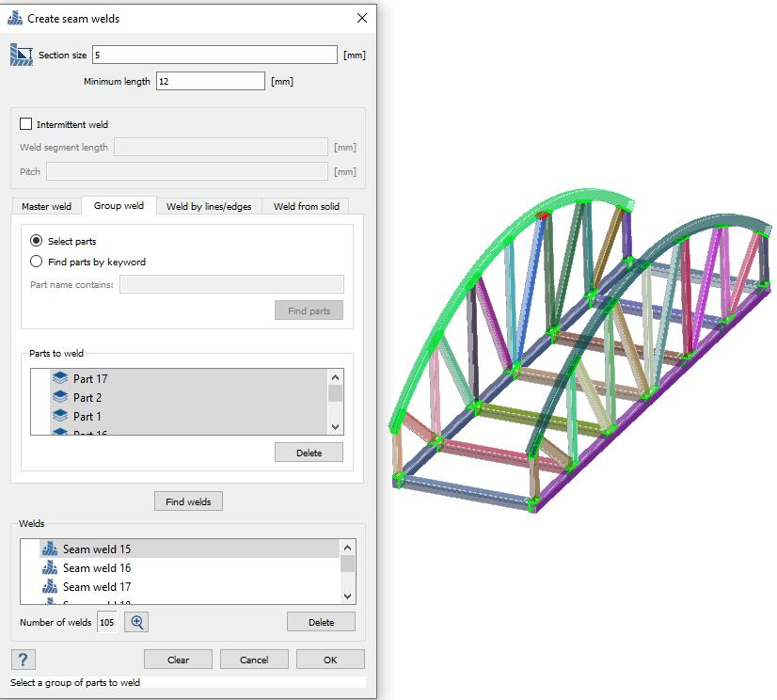Switch to the Master weld tab

point(47,206)
